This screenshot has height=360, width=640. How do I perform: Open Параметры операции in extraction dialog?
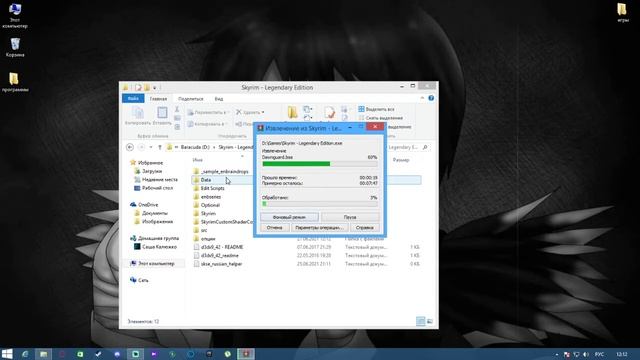[x=319, y=227]
